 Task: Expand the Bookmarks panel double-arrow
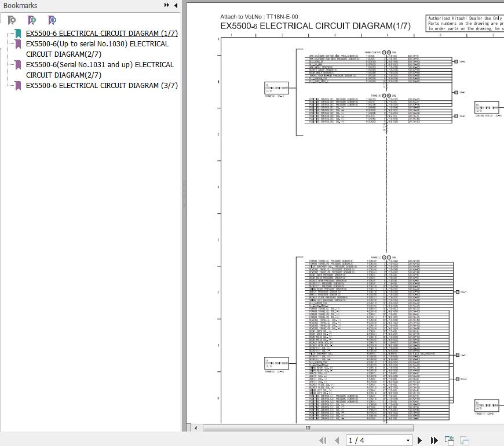pyautogui.click(x=166, y=5)
